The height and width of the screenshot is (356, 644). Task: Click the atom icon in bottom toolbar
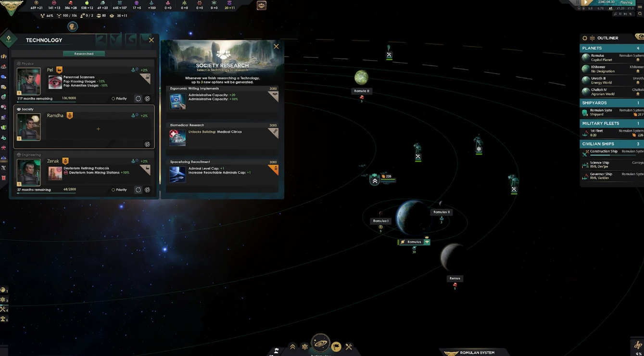coord(305,347)
